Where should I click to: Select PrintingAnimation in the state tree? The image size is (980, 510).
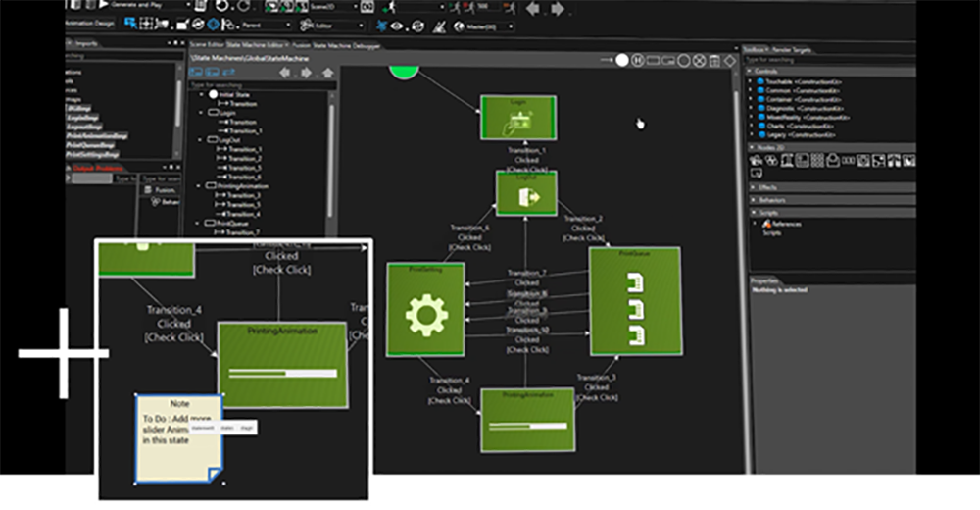pos(242,185)
